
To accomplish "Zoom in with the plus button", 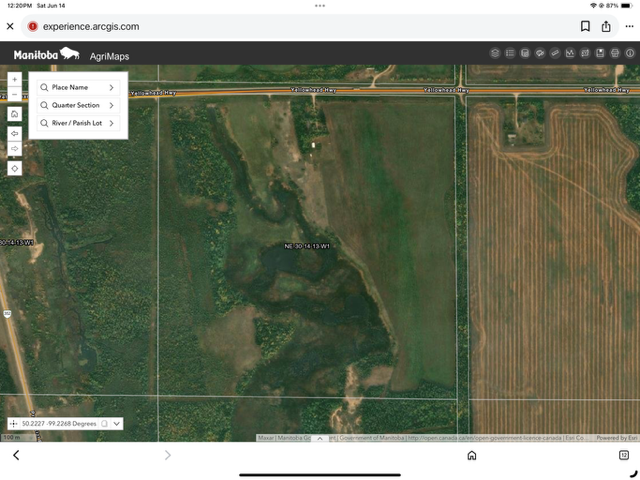I will point(14,79).
